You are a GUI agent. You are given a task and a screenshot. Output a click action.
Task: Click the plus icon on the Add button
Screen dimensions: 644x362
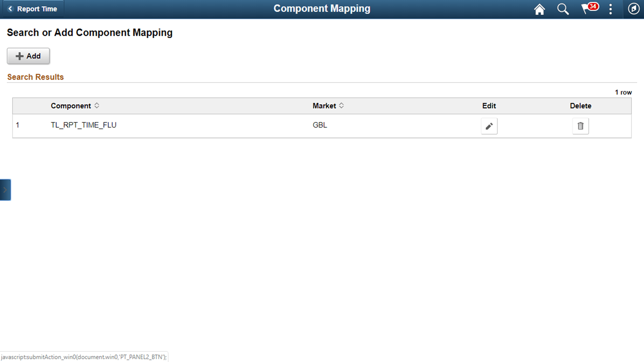click(x=19, y=56)
